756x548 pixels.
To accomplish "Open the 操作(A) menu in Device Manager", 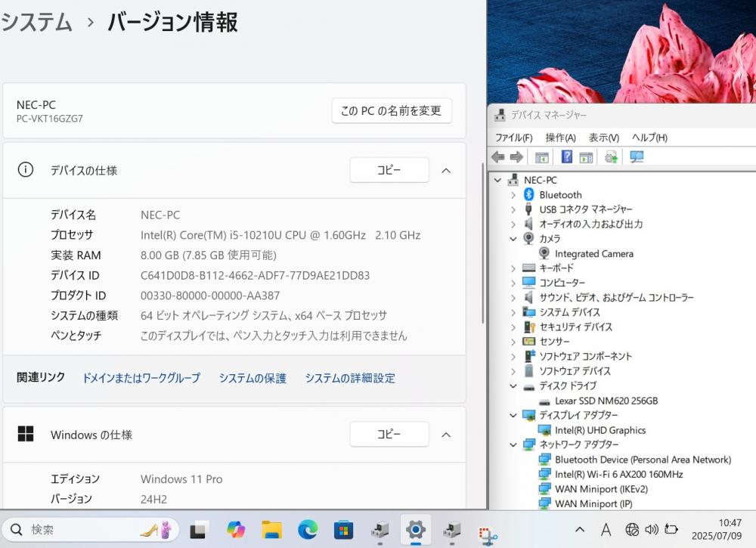I will 560,138.
